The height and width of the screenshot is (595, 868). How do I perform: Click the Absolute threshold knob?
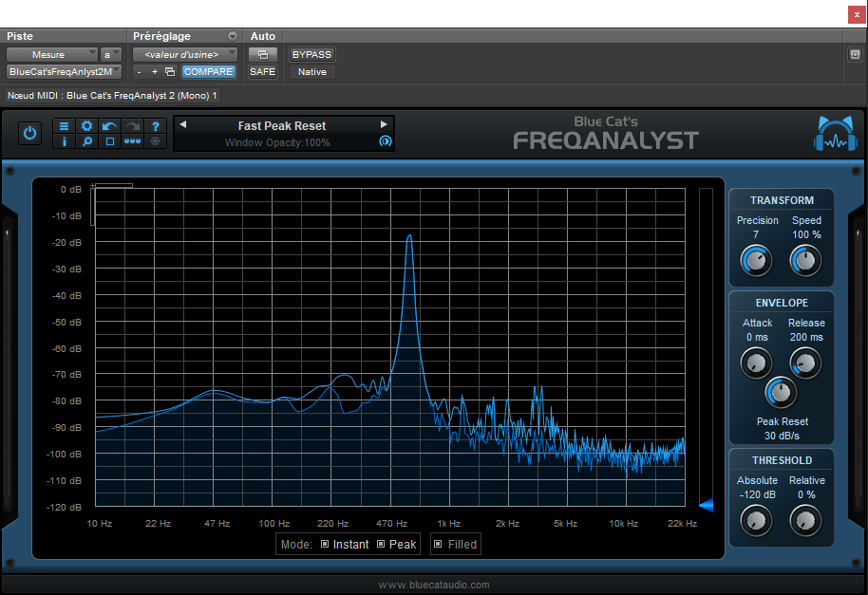(x=756, y=521)
